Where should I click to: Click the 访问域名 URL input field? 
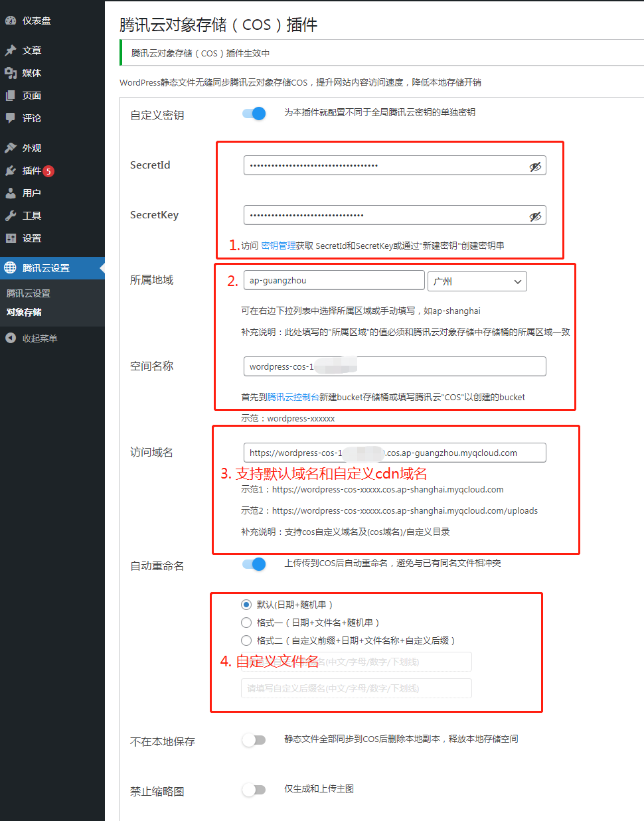395,453
